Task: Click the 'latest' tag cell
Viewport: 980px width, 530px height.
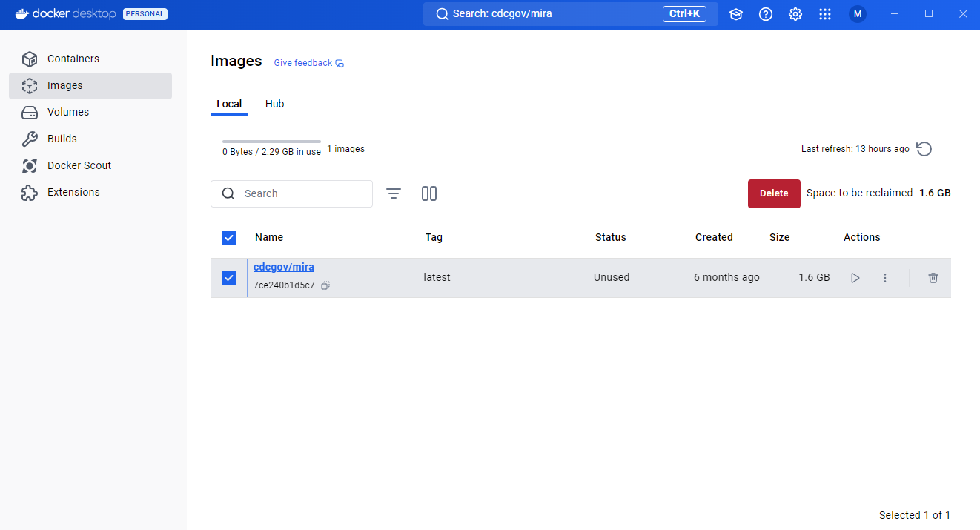Action: pos(437,277)
